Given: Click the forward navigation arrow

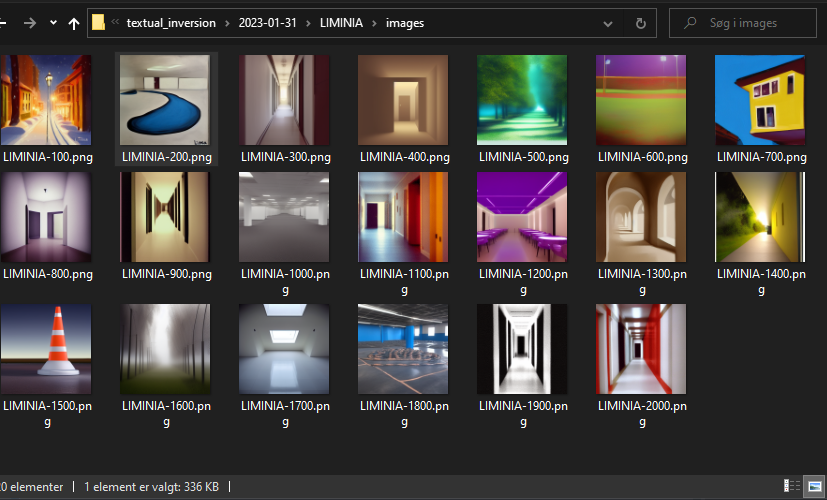Looking at the screenshot, I should tap(30, 23).
